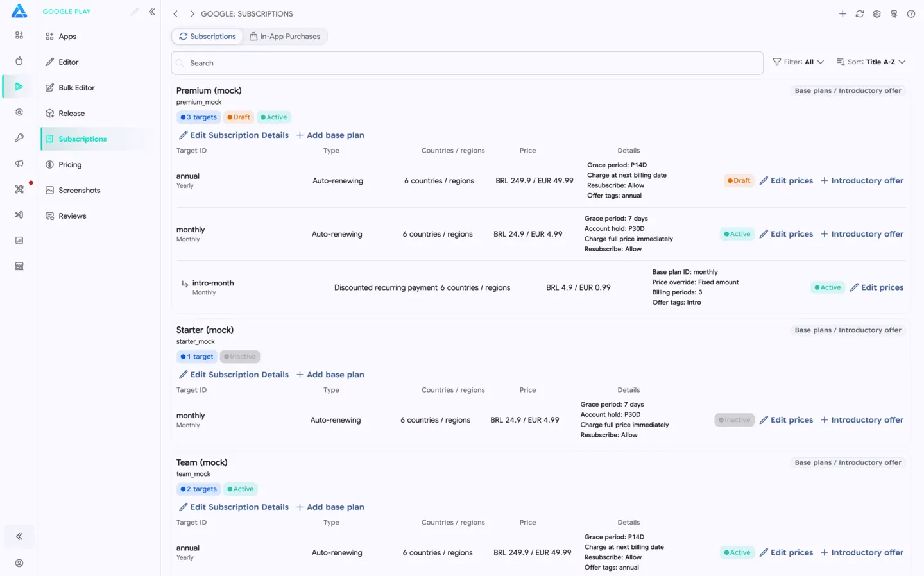Screen dimensions: 924x576
Task: Add base plan to Team (mock)
Action: click(330, 507)
